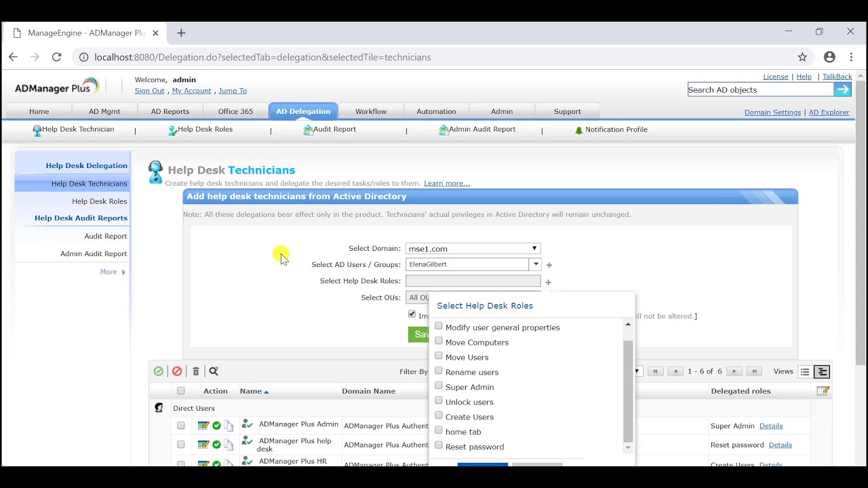868x488 pixels.
Task: Open the Workflow tab
Action: pos(371,111)
